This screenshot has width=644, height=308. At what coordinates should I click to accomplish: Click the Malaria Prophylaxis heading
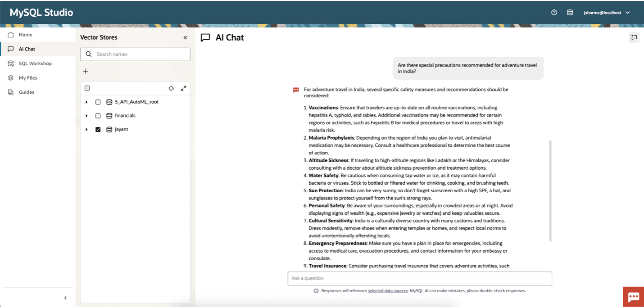point(331,138)
